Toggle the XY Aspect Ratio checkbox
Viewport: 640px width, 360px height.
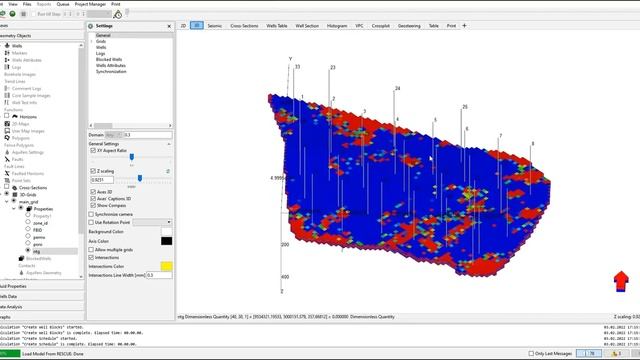click(93, 150)
